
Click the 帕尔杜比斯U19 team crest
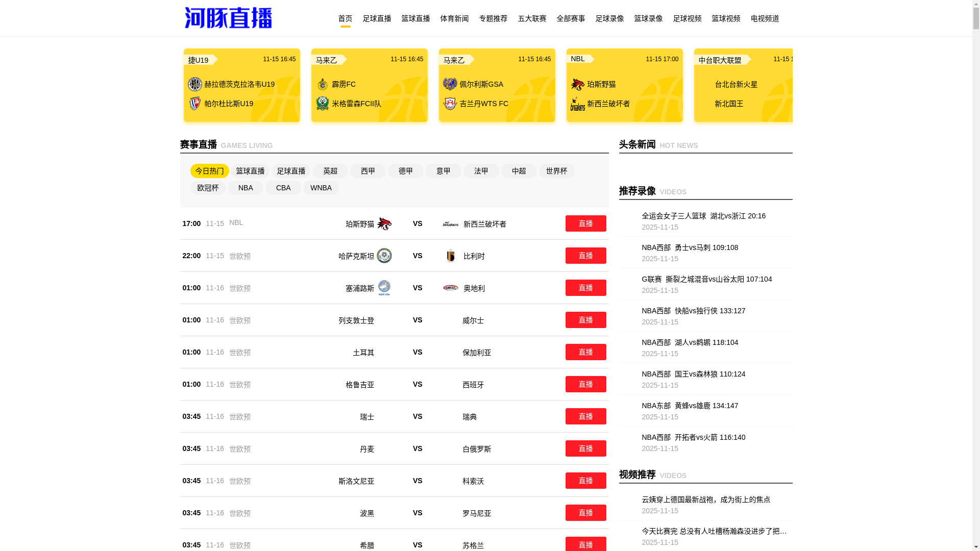click(x=194, y=104)
